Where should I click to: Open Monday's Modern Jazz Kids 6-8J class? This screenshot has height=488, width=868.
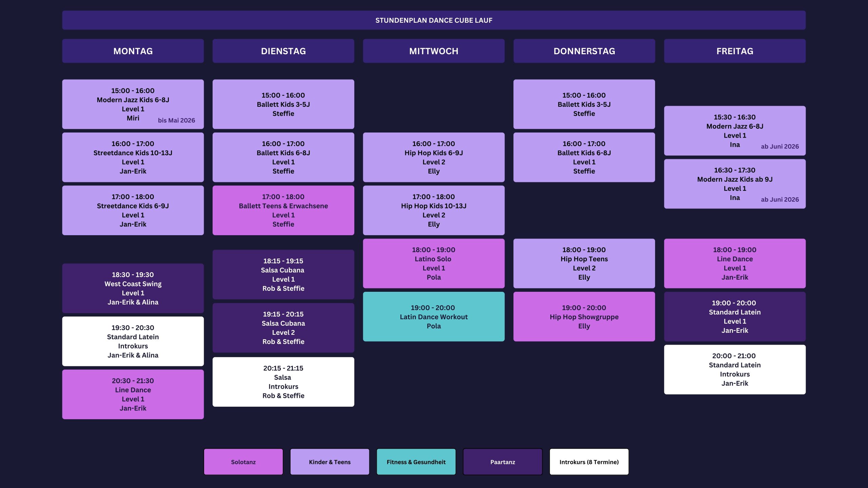coord(133,104)
